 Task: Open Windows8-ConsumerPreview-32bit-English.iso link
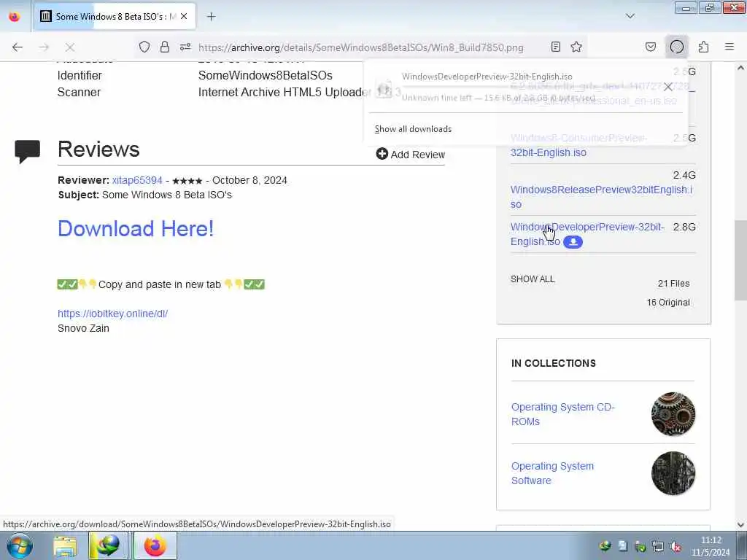pyautogui.click(x=578, y=145)
